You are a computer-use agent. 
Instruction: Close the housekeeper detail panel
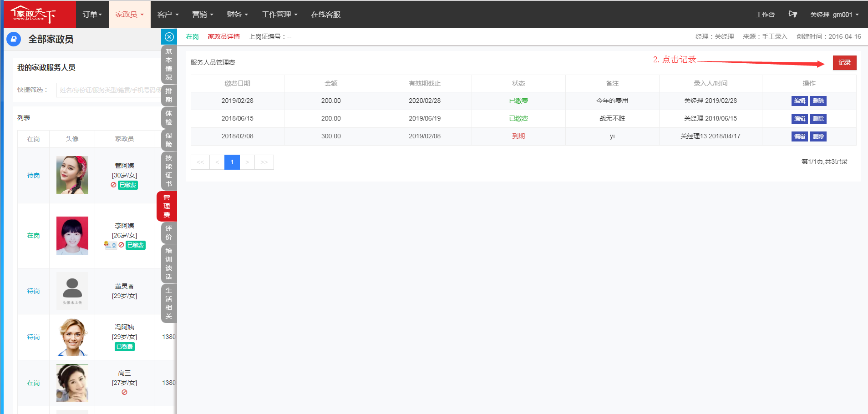tap(169, 37)
